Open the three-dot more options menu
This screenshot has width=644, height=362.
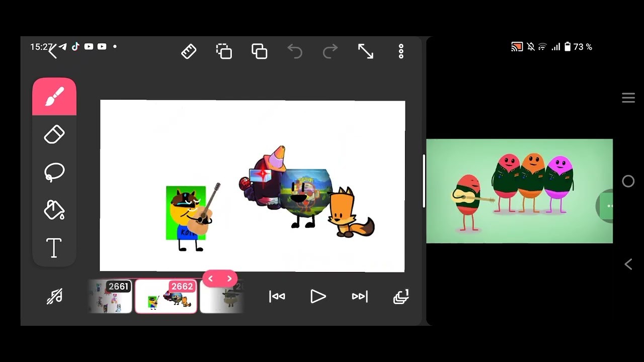point(401,51)
